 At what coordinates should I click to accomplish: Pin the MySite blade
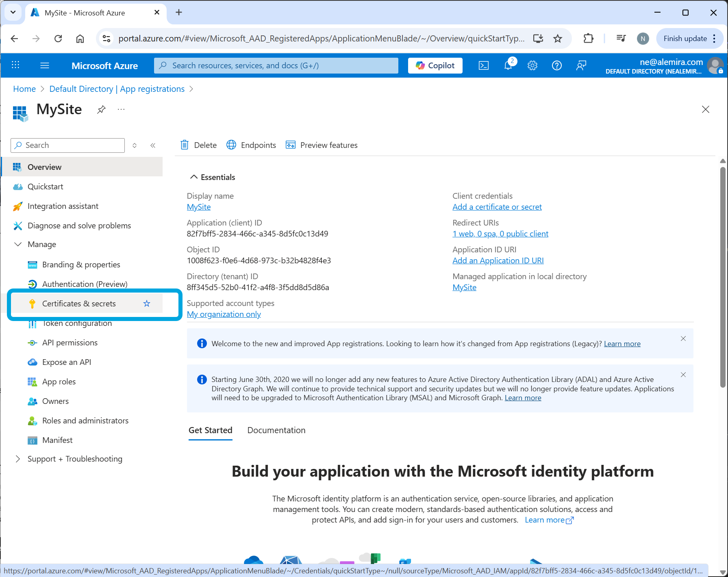101,109
